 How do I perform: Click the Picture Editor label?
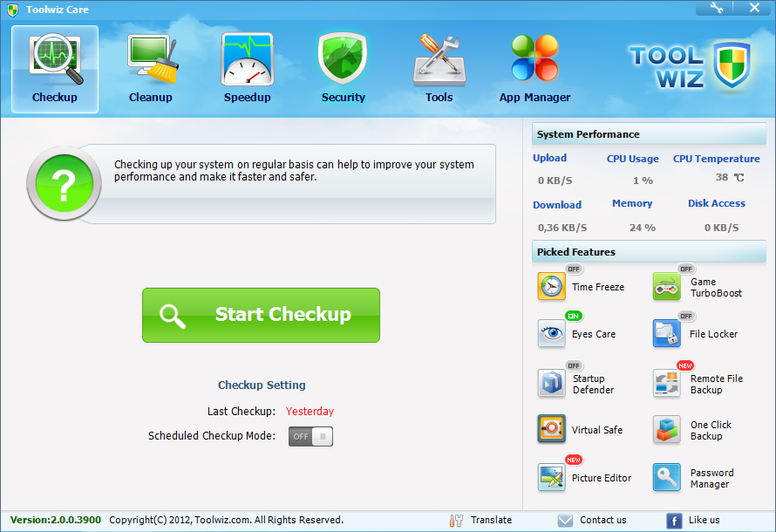coord(602,478)
